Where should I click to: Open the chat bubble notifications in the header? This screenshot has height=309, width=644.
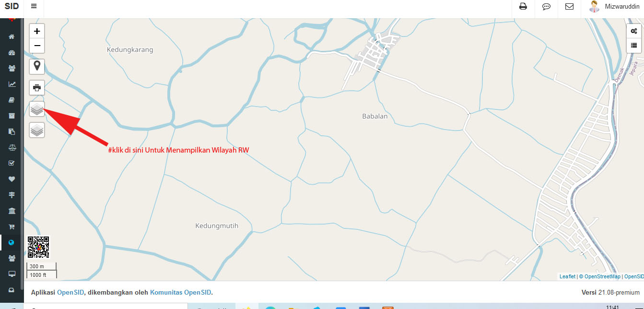(546, 7)
